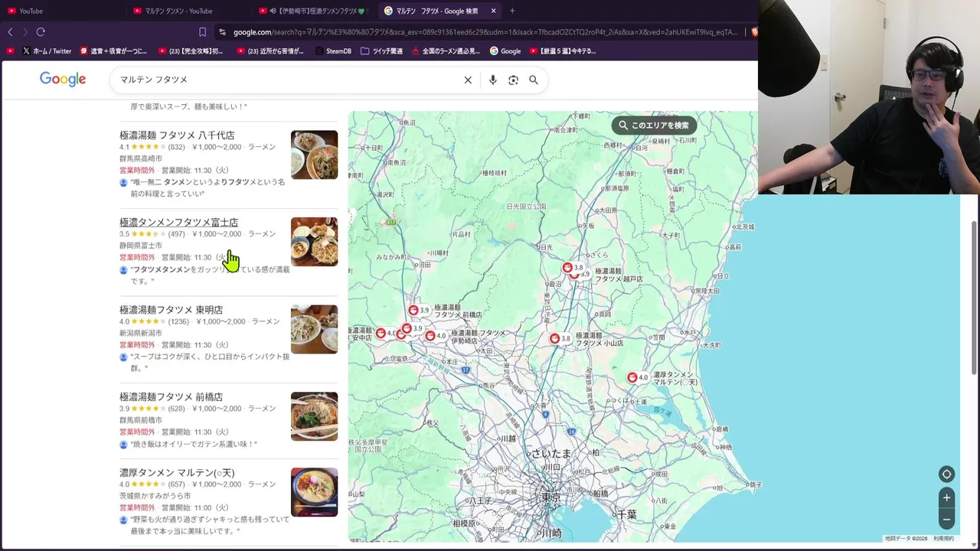
Task: Click review text '焼き飯はオイリーでガテン系濃い味'
Action: [194, 444]
